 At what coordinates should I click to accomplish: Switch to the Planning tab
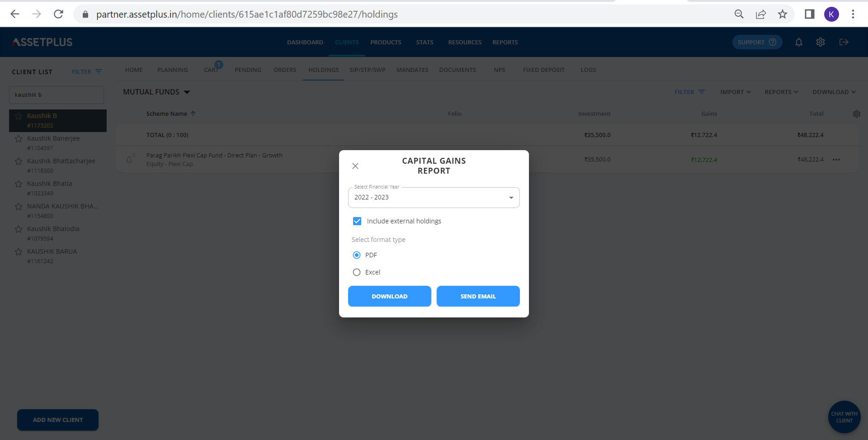click(173, 70)
